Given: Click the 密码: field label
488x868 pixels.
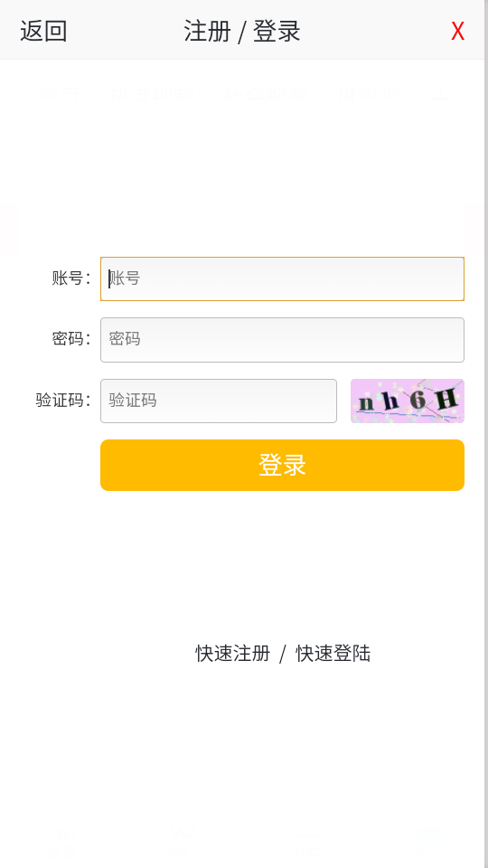Looking at the screenshot, I should tap(71, 339).
